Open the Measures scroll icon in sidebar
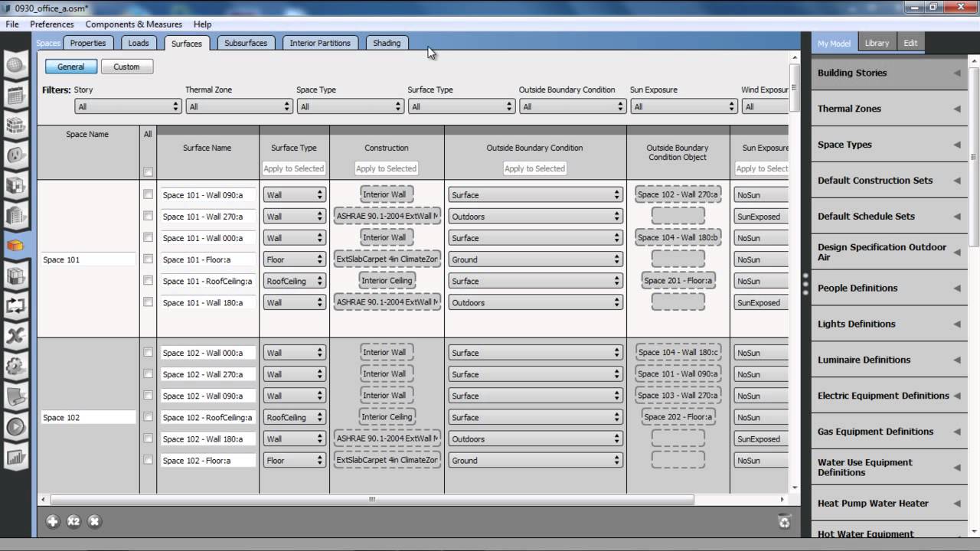This screenshot has width=980, height=551. (16, 396)
